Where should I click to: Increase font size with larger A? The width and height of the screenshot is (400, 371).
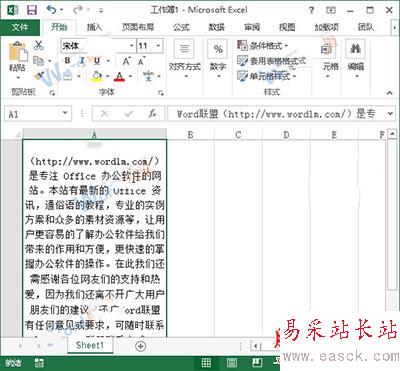tap(126, 61)
